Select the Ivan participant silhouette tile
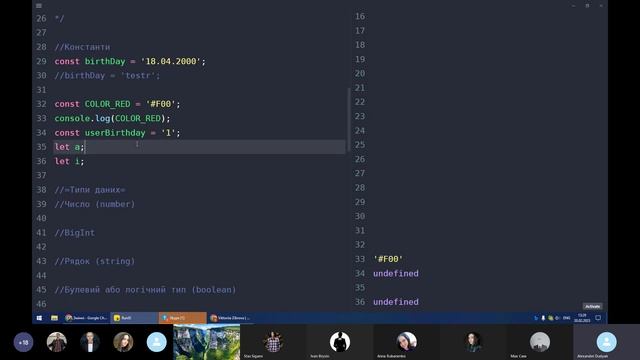This screenshot has height=360, width=640. click(x=340, y=342)
